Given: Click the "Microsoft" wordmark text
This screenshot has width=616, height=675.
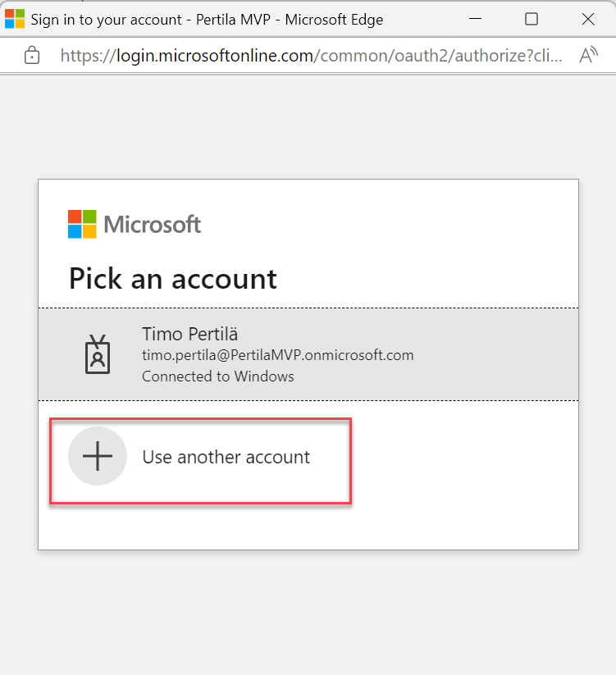Looking at the screenshot, I should coord(153,224).
